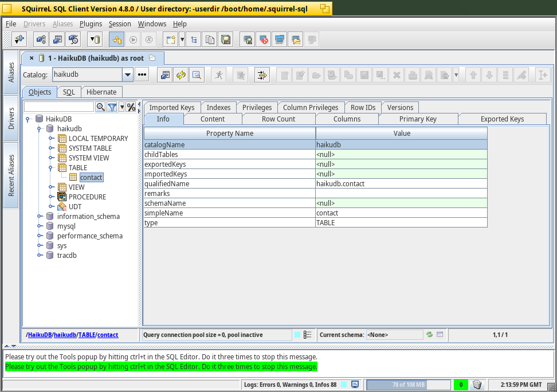Expand the LOCAL TEMPORARY tree node
Viewport: 557px width, 392px height.
pyautogui.click(x=51, y=139)
